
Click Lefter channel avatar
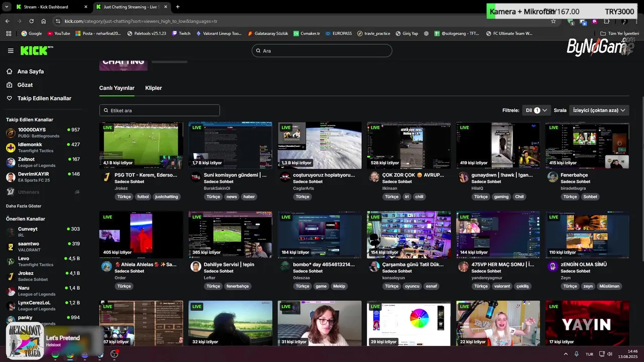pos(196,266)
